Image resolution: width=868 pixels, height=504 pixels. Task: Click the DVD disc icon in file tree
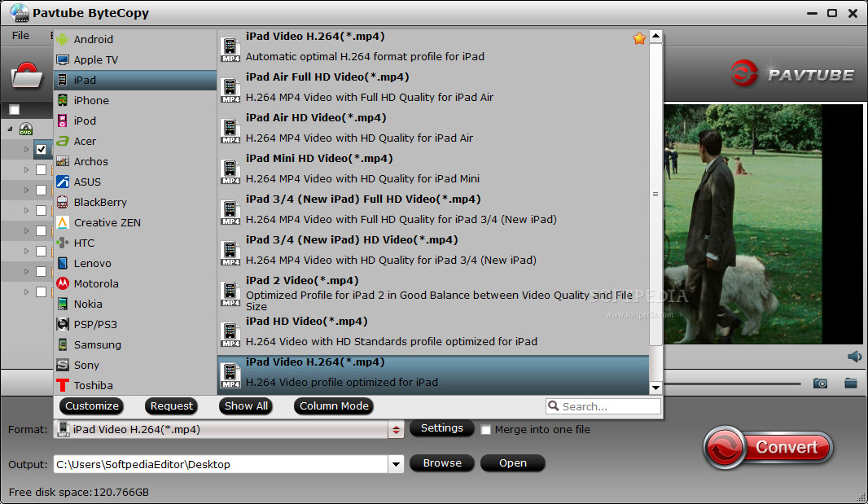(26, 129)
